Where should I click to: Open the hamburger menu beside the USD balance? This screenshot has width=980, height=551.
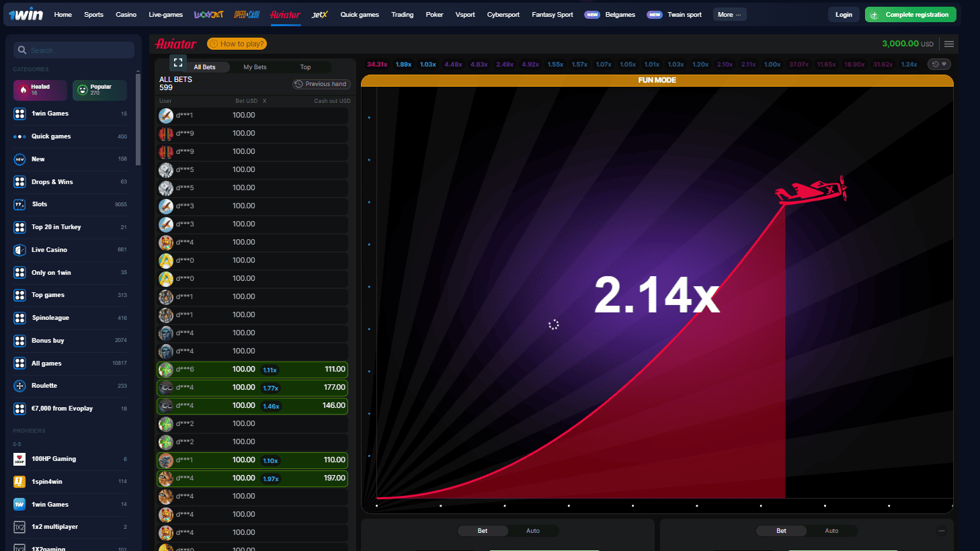pos(949,44)
